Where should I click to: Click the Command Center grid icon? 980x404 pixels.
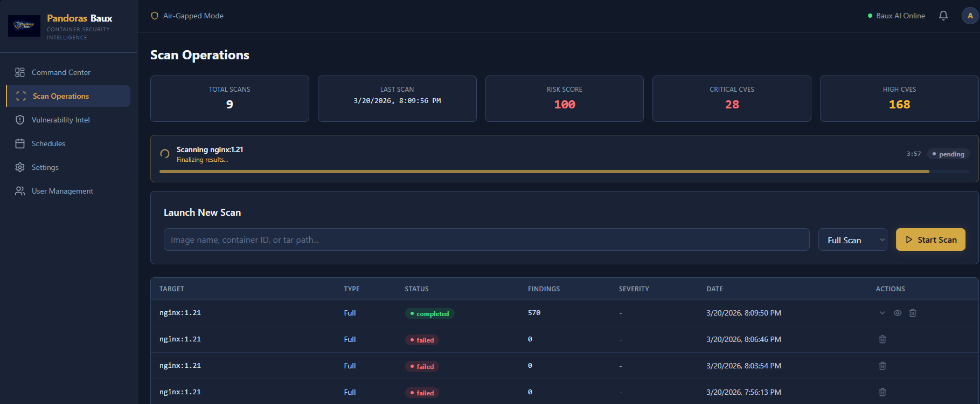coord(20,72)
